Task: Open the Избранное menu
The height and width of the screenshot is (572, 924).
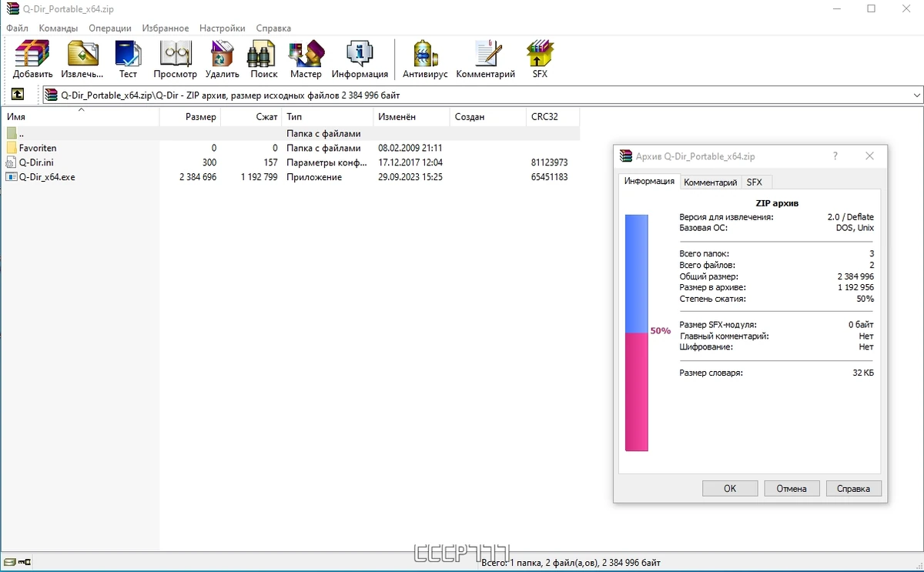Action: 166,28
